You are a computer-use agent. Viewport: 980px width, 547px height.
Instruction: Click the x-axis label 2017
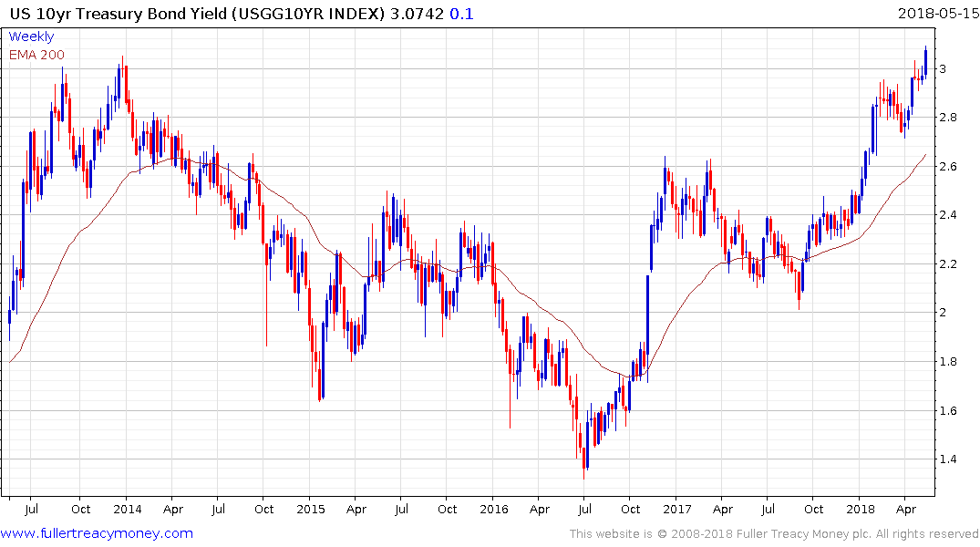677,509
